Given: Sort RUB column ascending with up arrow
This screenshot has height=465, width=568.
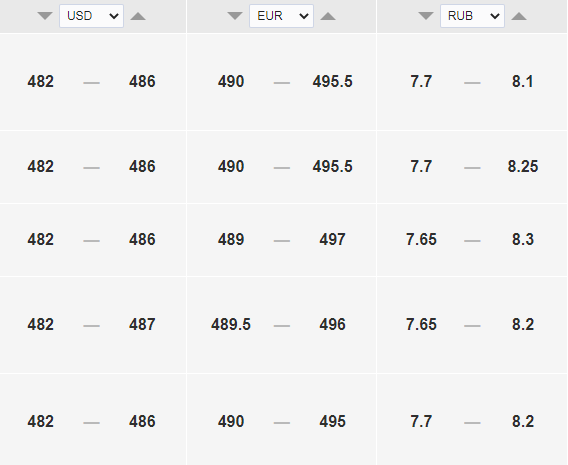Looking at the screenshot, I should point(519,16).
